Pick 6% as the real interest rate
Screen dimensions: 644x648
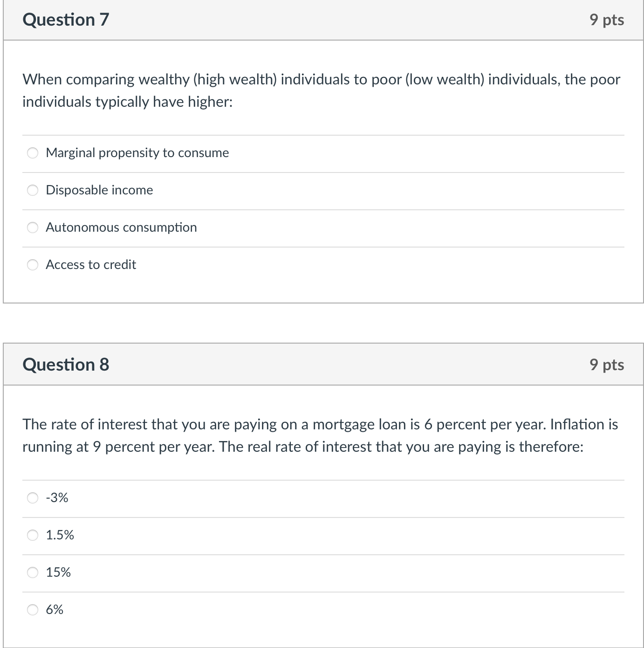(x=33, y=609)
